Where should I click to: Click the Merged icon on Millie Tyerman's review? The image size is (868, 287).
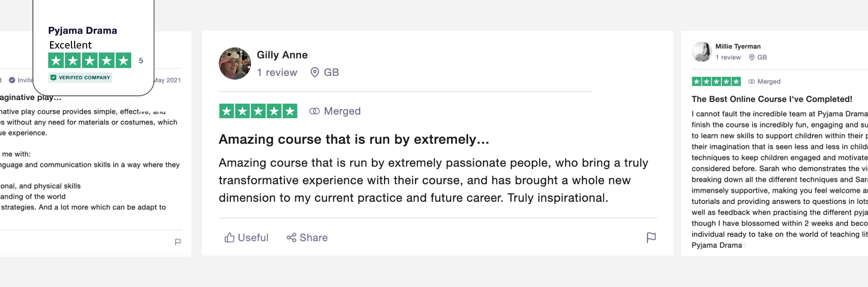(752, 81)
